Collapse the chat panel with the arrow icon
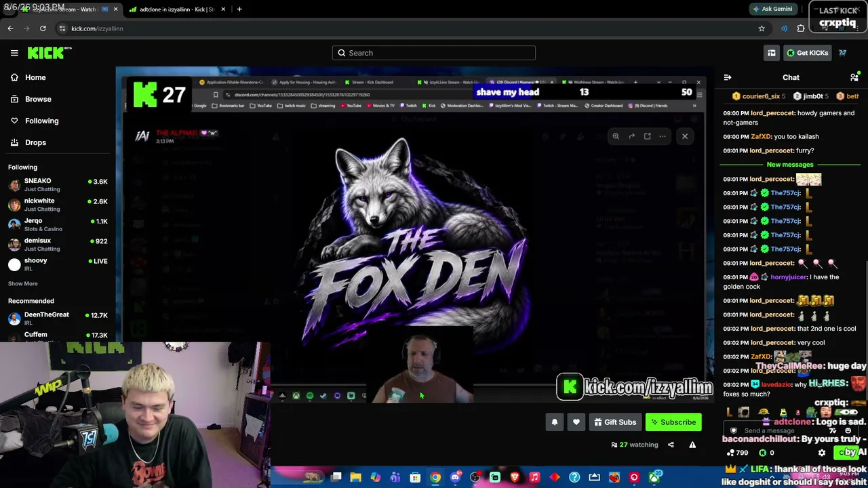This screenshot has width=868, height=488. [728, 78]
